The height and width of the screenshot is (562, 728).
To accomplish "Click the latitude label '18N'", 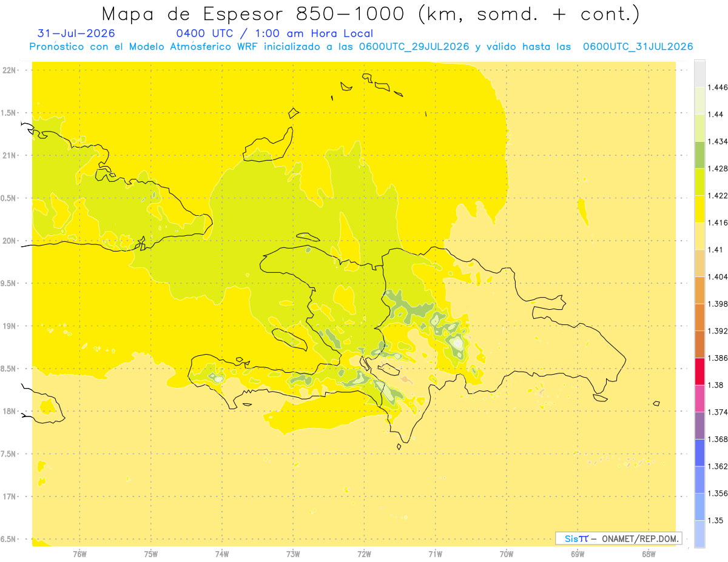I will coord(10,411).
